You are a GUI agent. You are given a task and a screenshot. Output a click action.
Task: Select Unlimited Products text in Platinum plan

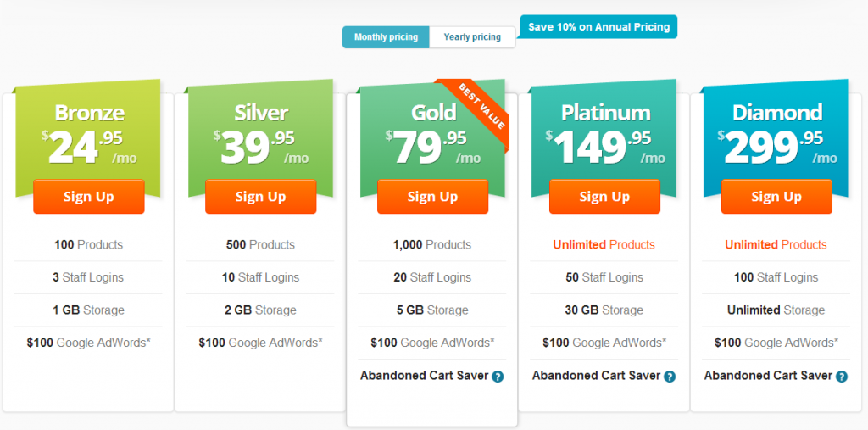click(604, 245)
